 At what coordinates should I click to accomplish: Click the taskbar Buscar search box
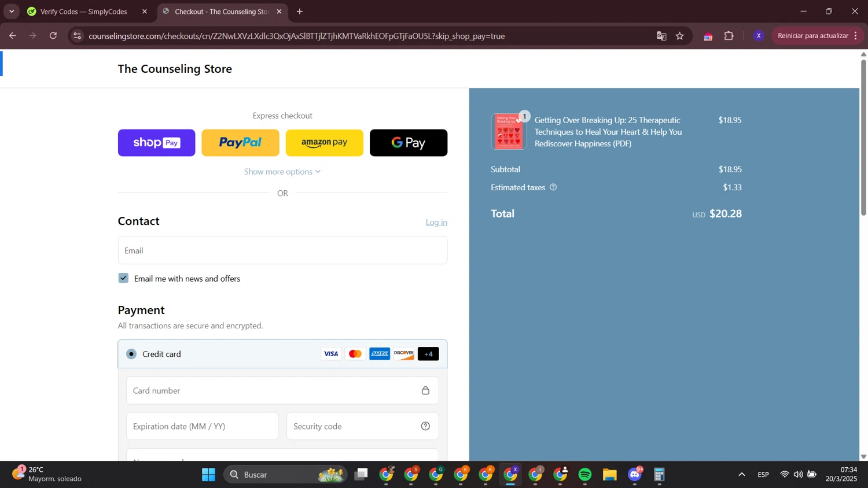(x=286, y=475)
